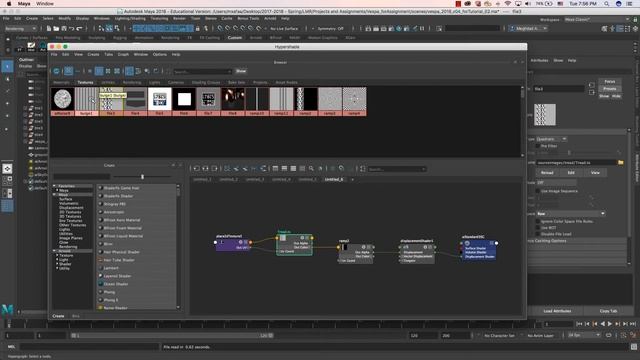
Task: Click go-to-start playback button
Action: point(579,324)
